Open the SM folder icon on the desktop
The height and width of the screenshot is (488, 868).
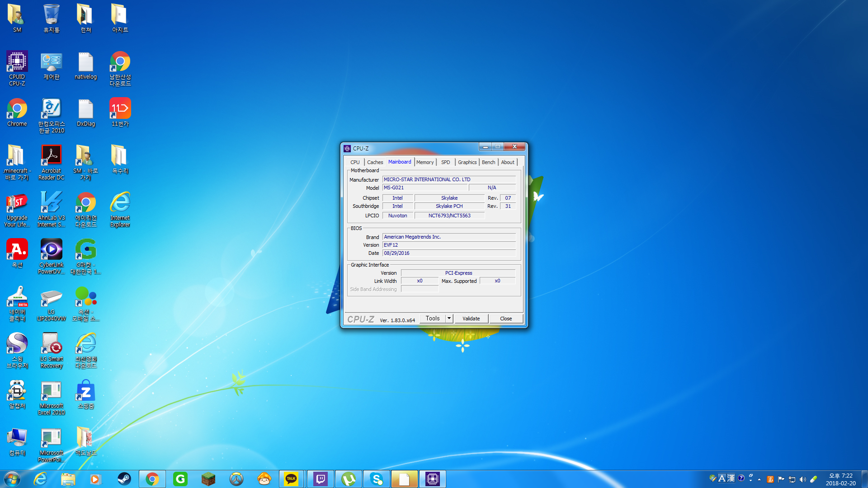click(17, 18)
